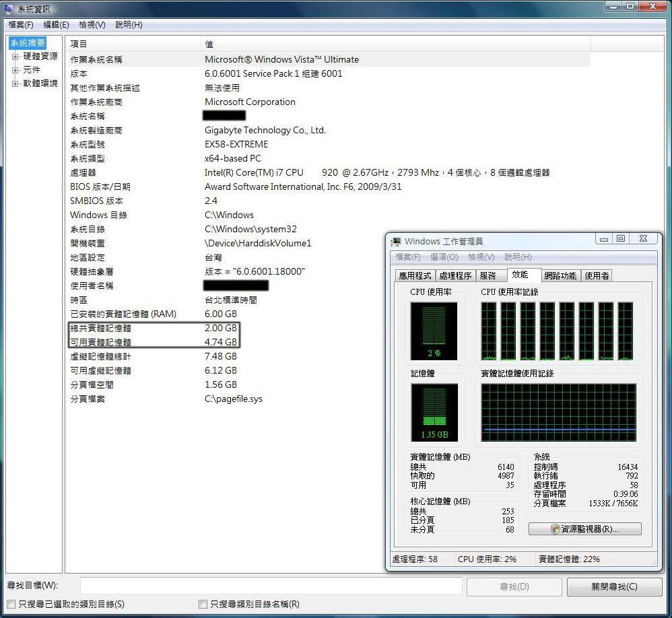Click the 值 column header
The height and width of the screenshot is (618, 672).
395,44
